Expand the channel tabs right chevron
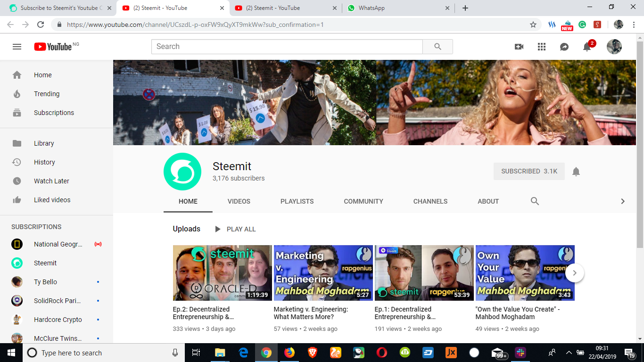 click(x=623, y=201)
